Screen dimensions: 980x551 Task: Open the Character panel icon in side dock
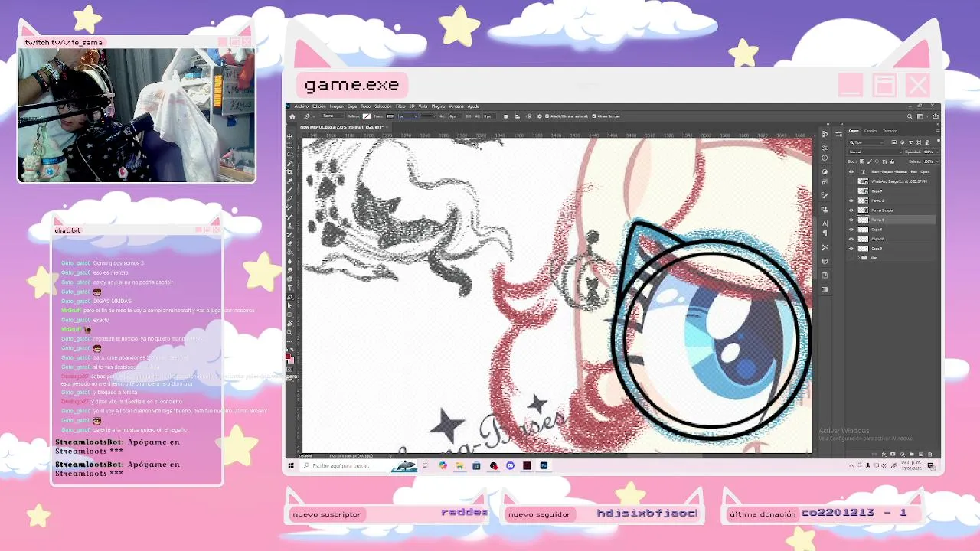(x=825, y=223)
